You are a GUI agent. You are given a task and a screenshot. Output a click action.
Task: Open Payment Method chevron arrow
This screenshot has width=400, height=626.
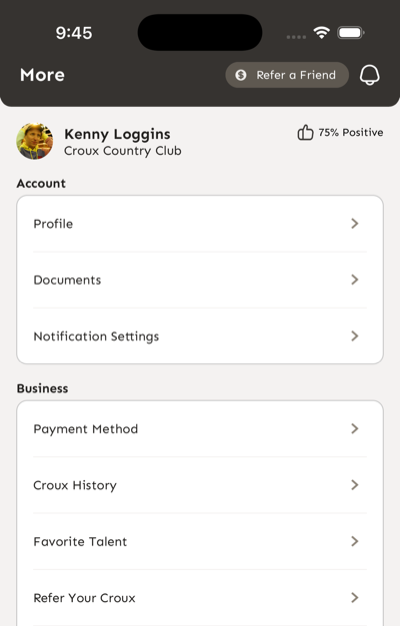[354, 428]
